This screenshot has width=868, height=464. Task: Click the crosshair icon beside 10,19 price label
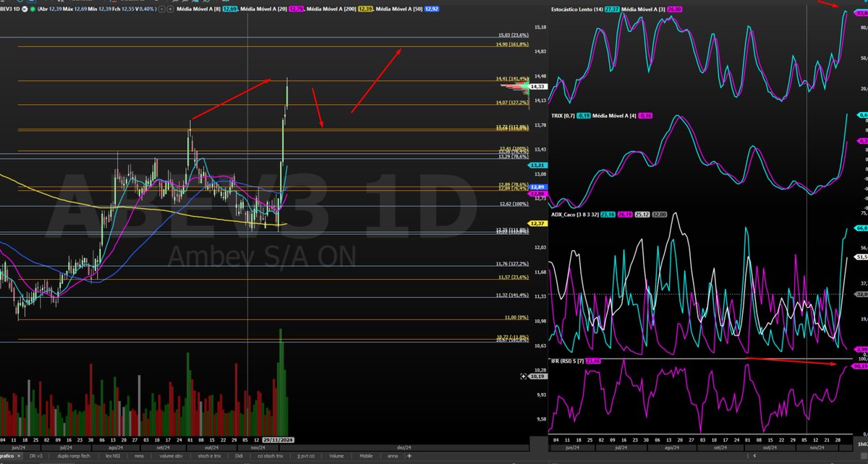[x=524, y=376]
